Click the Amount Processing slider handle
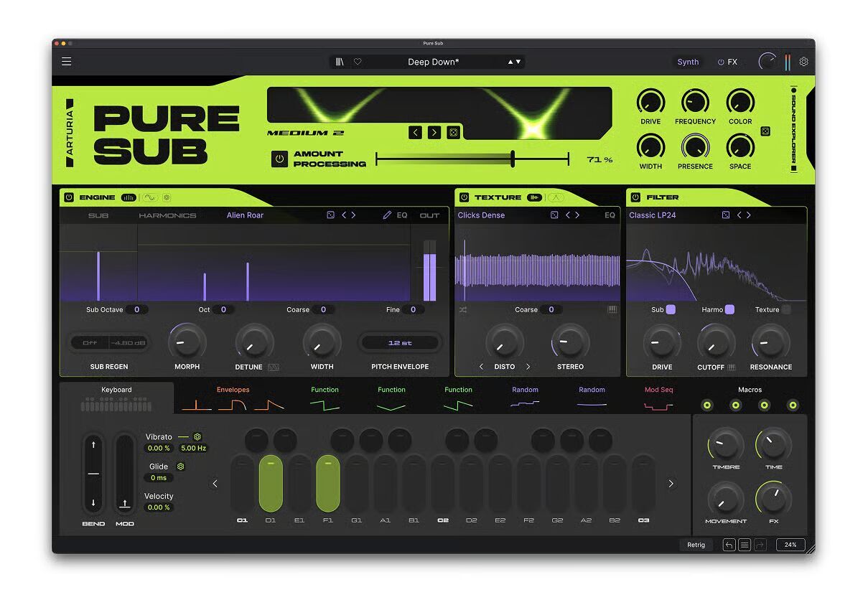Viewport: 868px width, 605px height. pyautogui.click(x=513, y=159)
